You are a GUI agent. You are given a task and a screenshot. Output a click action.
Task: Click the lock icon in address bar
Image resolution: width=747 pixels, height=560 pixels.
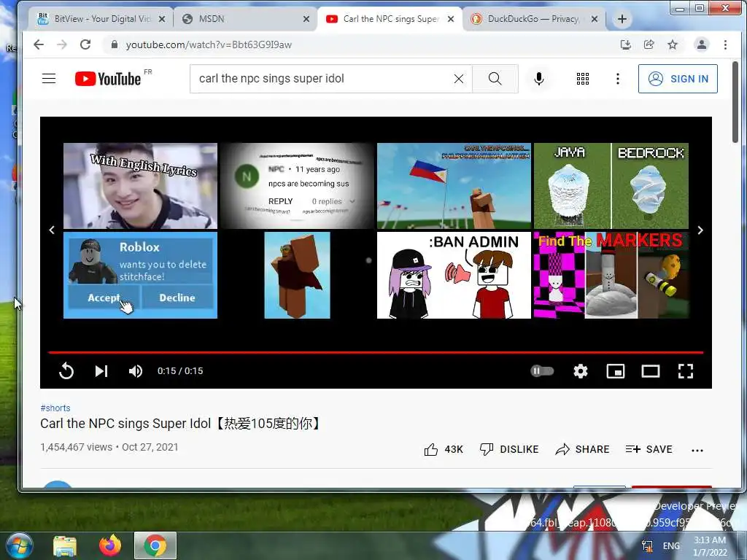tap(115, 44)
